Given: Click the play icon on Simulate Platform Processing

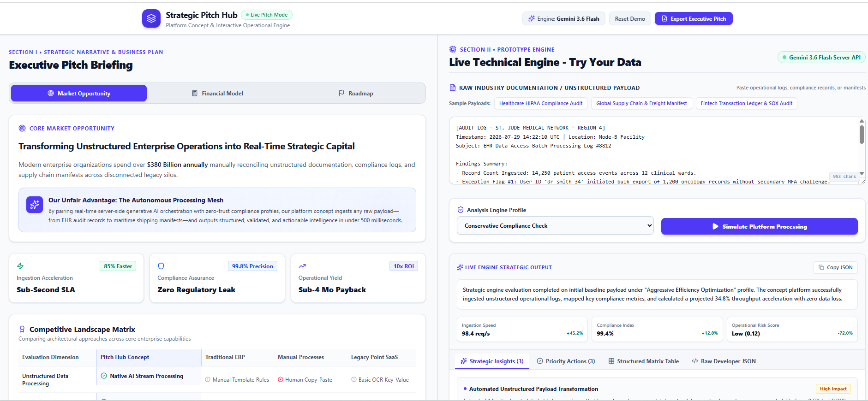Looking at the screenshot, I should pos(715,226).
